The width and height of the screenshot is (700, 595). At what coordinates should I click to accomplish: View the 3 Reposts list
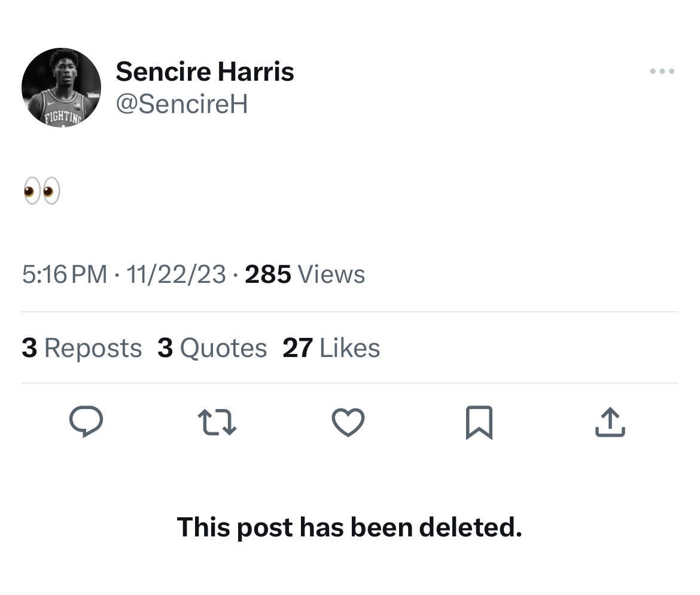click(81, 348)
